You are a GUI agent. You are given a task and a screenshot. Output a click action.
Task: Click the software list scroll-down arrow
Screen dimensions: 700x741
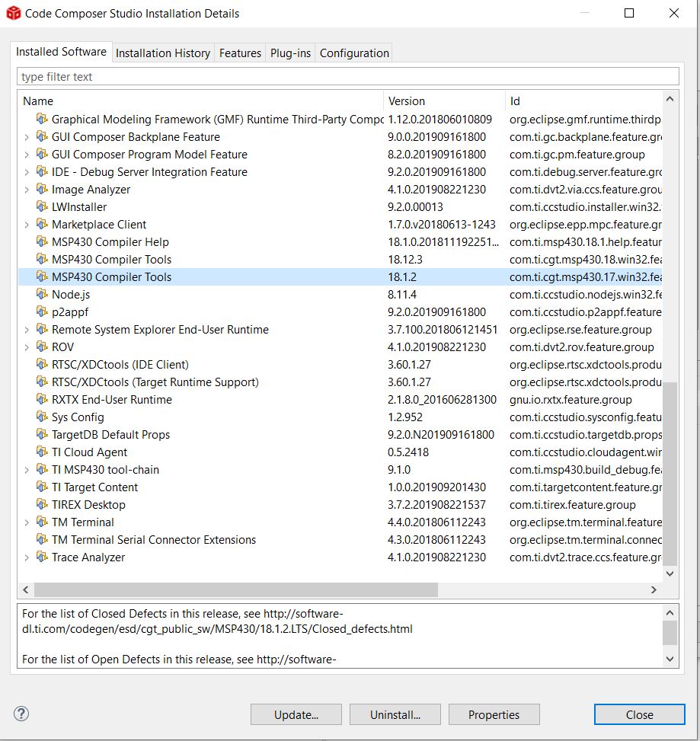point(670,573)
